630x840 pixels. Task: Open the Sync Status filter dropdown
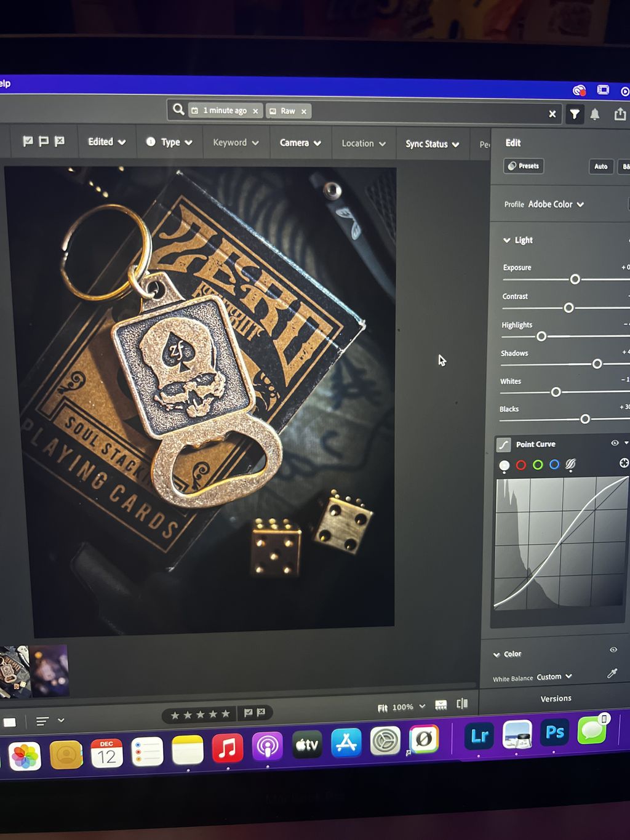tap(432, 144)
